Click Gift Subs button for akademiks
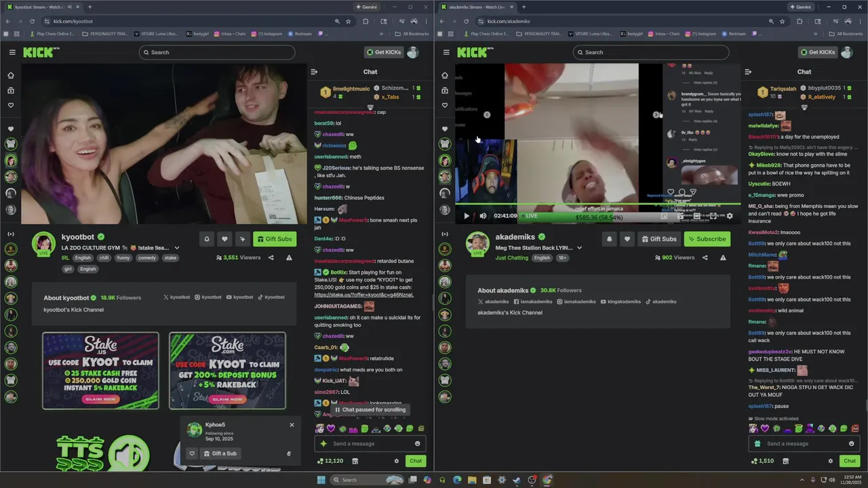This screenshot has height=488, width=868. click(x=659, y=239)
